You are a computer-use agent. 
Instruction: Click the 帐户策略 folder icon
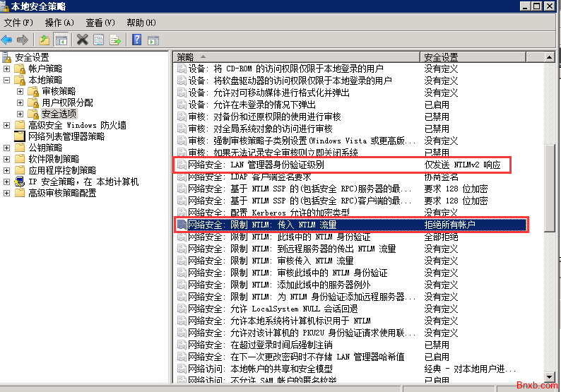[x=20, y=69]
